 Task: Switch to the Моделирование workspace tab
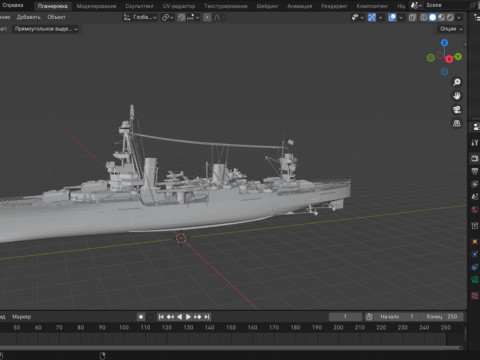click(96, 6)
